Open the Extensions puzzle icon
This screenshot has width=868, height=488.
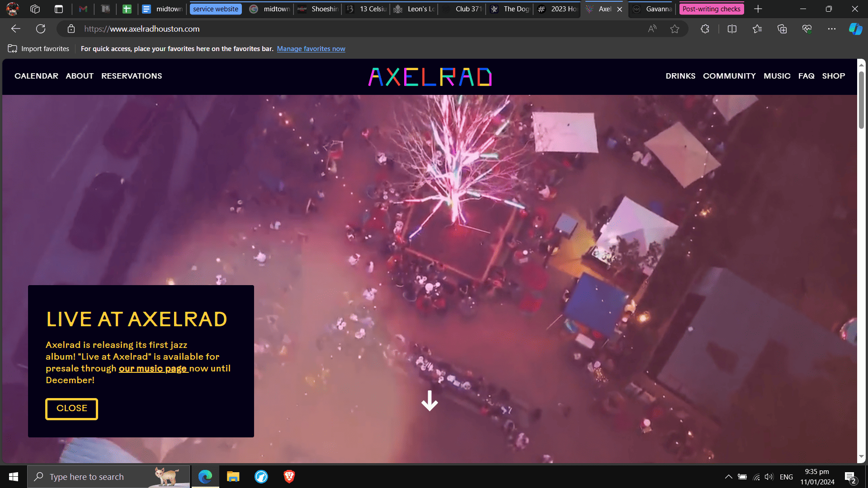[705, 29]
